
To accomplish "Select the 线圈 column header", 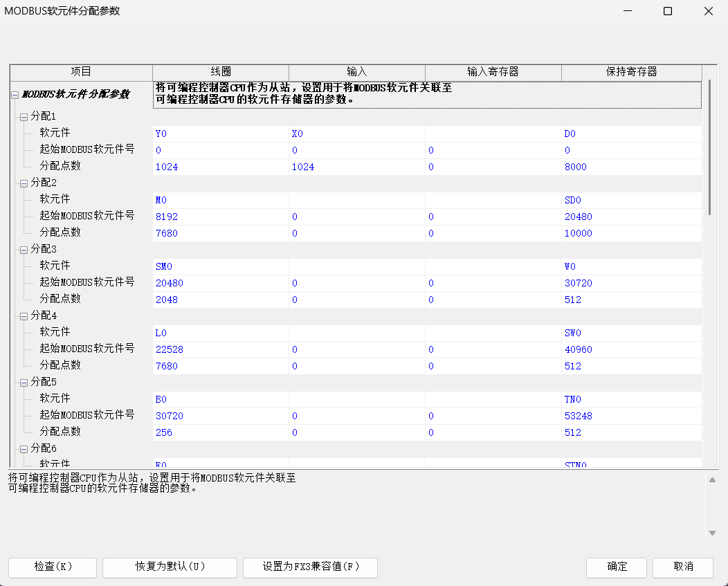I will [221, 72].
